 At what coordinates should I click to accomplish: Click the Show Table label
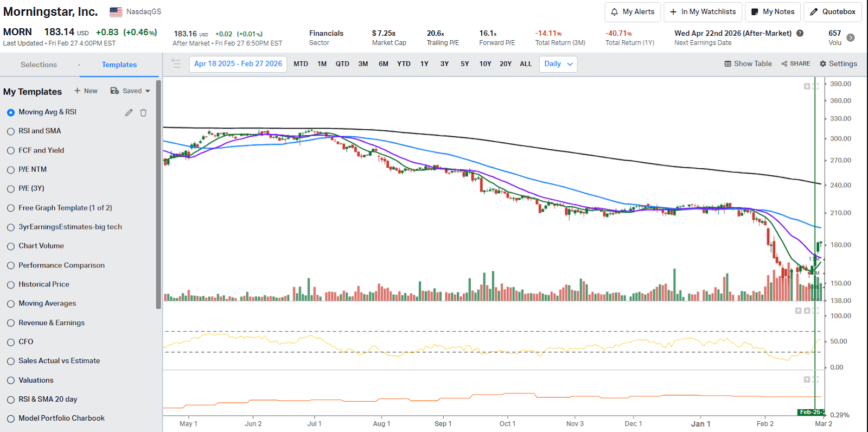click(x=753, y=63)
